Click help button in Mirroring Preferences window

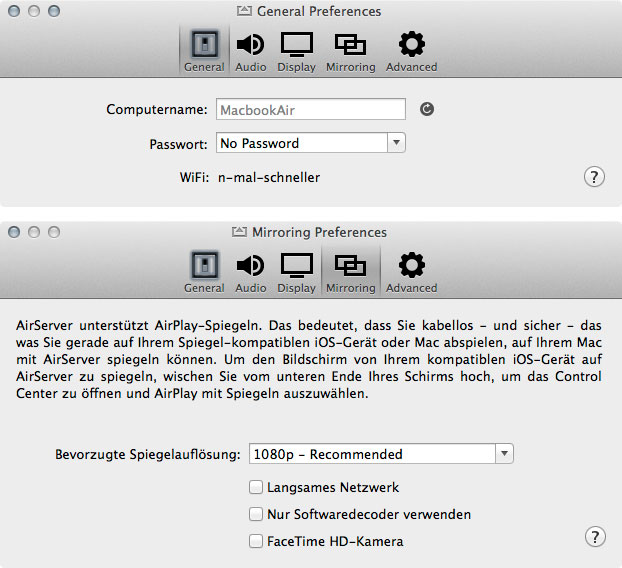click(595, 537)
